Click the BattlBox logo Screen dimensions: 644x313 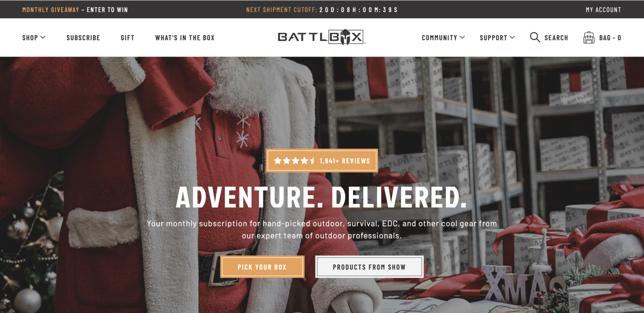point(322,38)
